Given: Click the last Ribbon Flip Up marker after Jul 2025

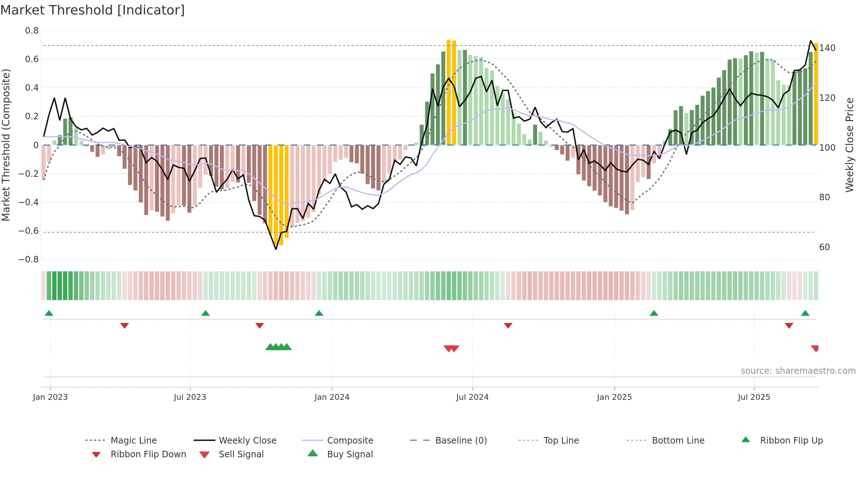Looking at the screenshot, I should (805, 313).
